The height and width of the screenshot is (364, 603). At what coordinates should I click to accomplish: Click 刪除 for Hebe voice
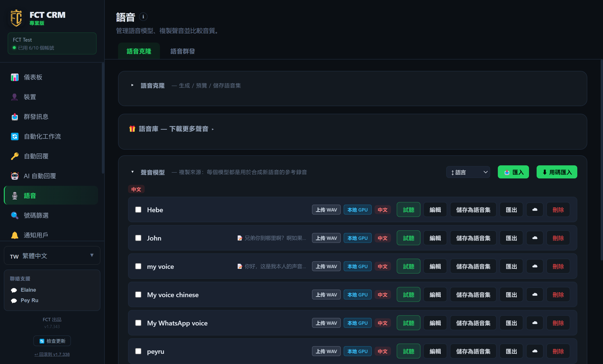[x=558, y=210]
